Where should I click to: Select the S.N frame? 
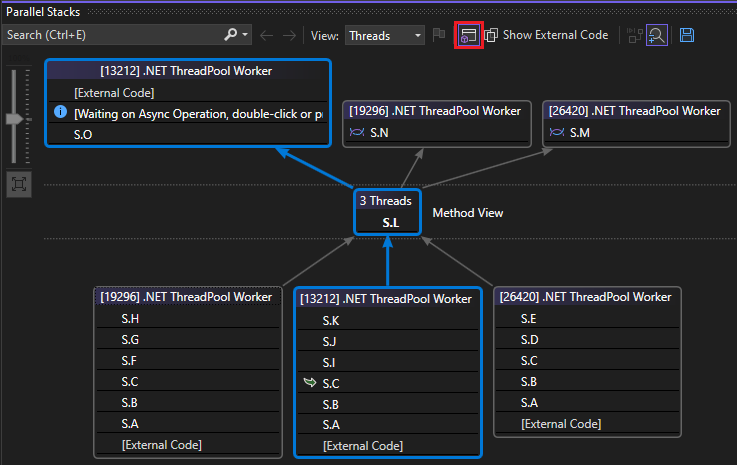pos(437,133)
